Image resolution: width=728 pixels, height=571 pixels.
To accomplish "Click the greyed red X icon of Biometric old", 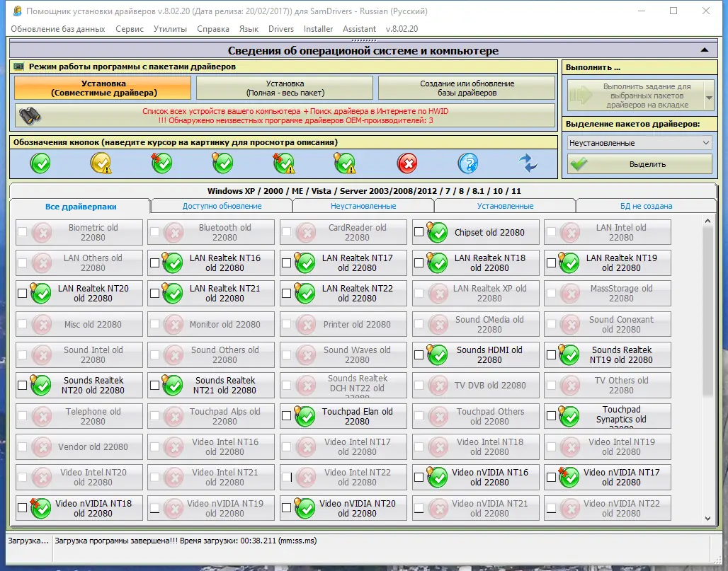I will 42,232.
